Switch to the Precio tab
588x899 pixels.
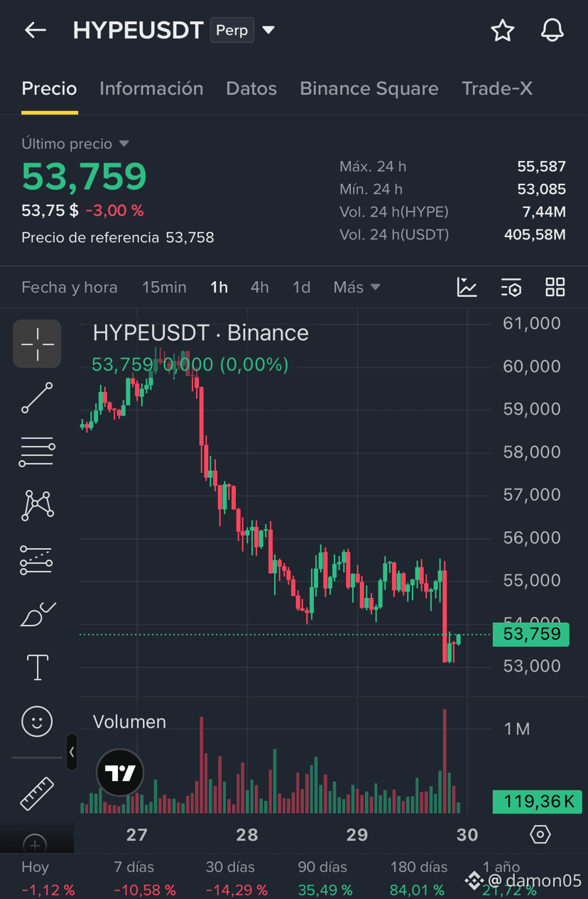(x=49, y=89)
